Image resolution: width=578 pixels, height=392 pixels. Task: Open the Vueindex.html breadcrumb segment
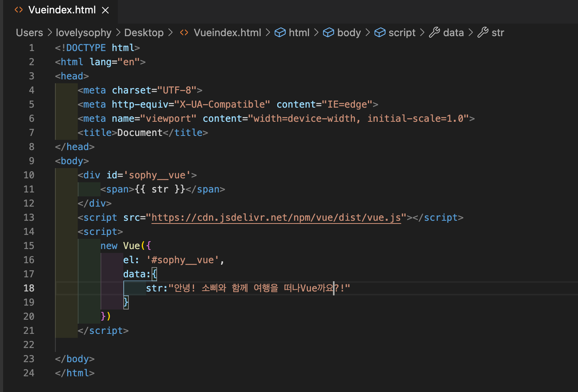pos(227,33)
